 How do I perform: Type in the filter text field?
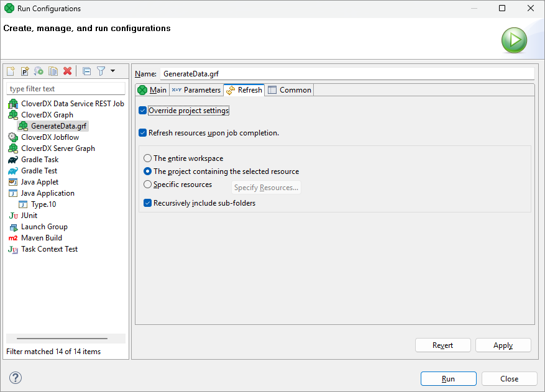coord(65,88)
